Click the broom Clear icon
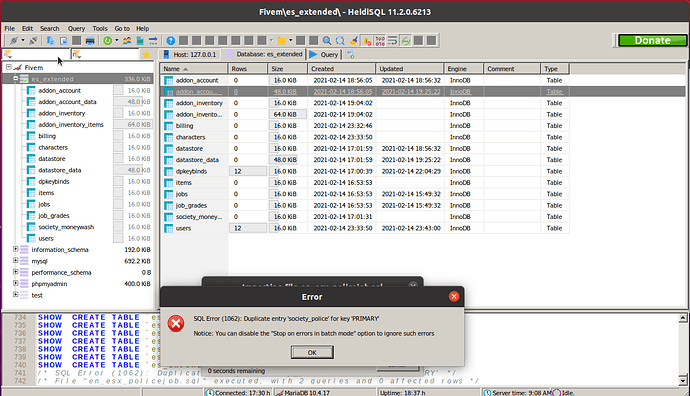 353,41
